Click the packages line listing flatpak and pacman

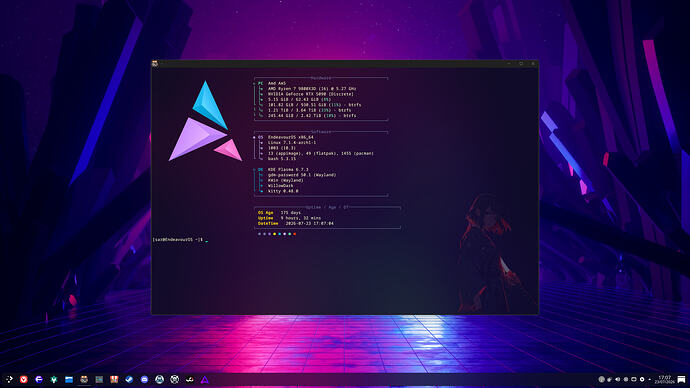pos(321,153)
